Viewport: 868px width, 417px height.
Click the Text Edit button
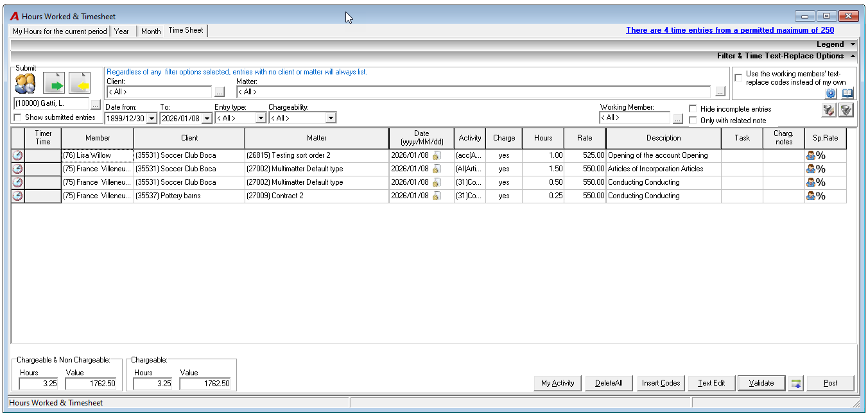tap(711, 383)
